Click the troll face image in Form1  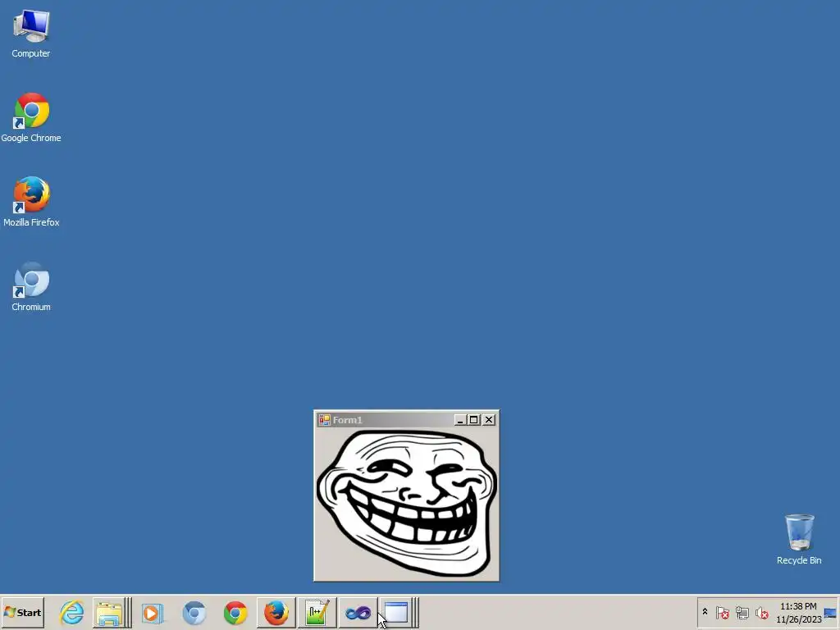(x=407, y=503)
